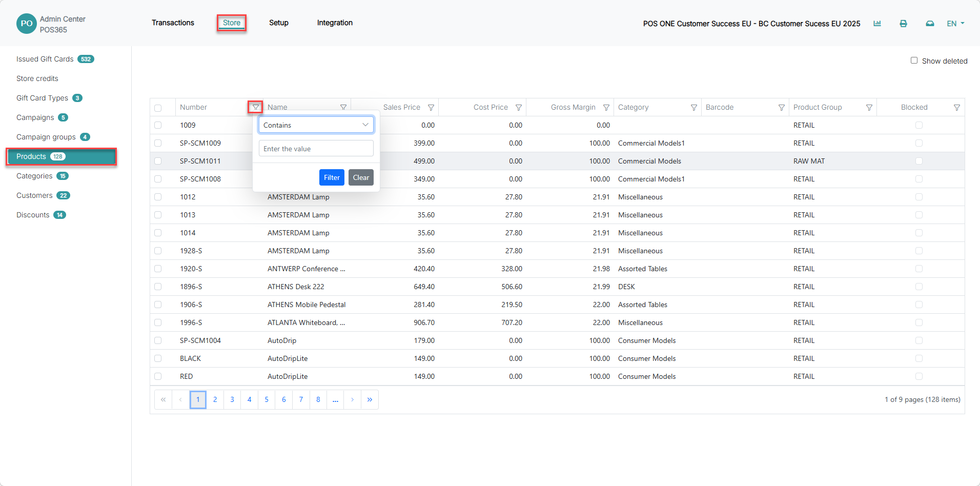The width and height of the screenshot is (980, 486).
Task: Click the printer icon in the header
Action: 904,24
